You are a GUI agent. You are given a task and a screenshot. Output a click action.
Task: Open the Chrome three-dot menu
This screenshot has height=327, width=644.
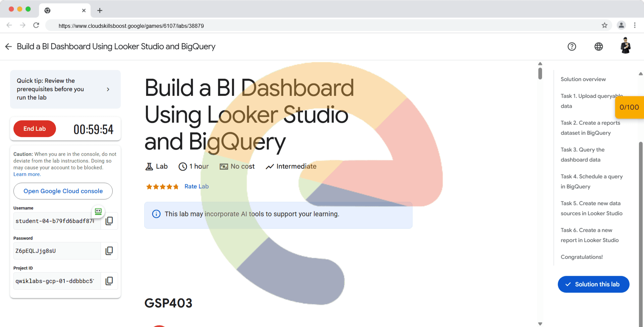click(635, 25)
